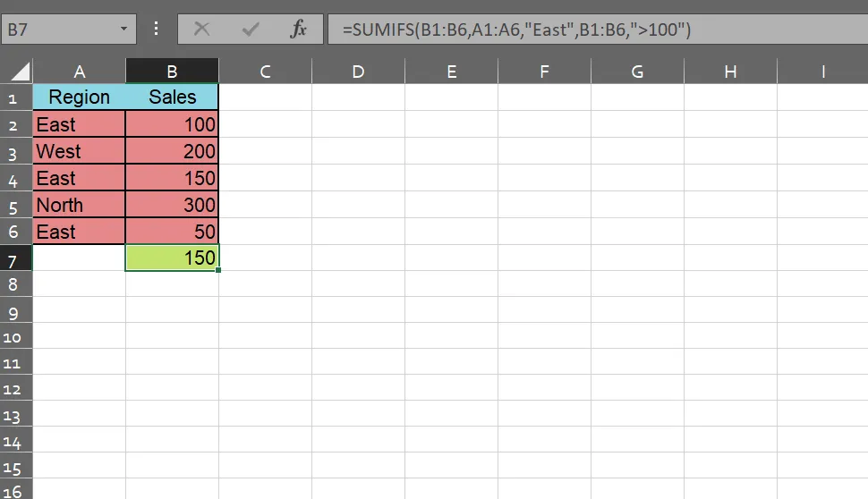Select the cell with value 100
The image size is (868, 499).
pyautogui.click(x=172, y=124)
